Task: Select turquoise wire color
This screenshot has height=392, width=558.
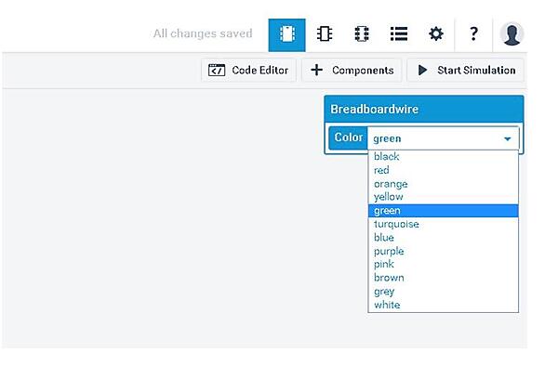Action: 396,224
